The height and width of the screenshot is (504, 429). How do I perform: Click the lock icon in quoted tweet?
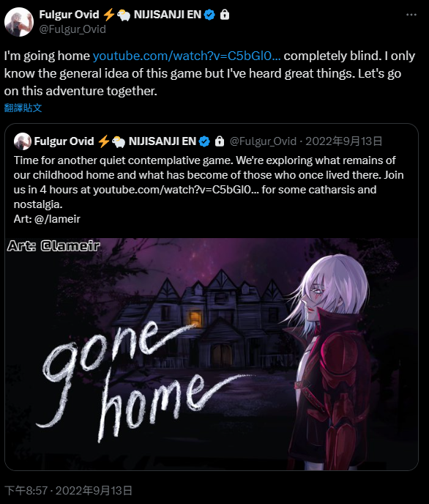[x=220, y=141]
